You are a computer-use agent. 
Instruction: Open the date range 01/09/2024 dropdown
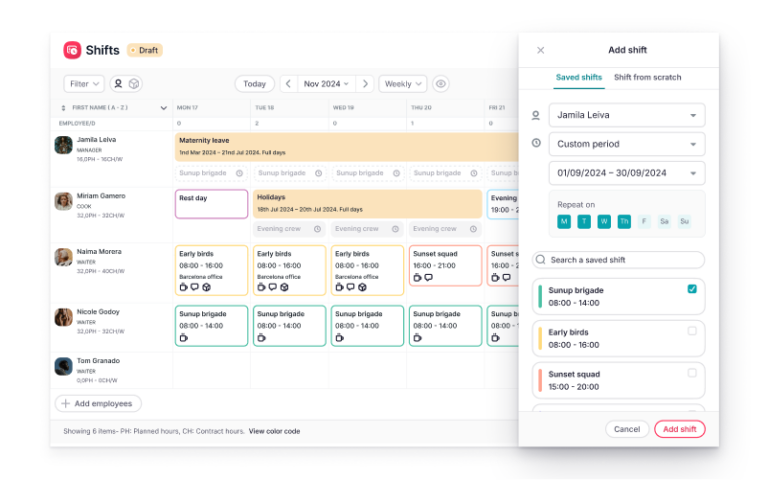(x=627, y=173)
